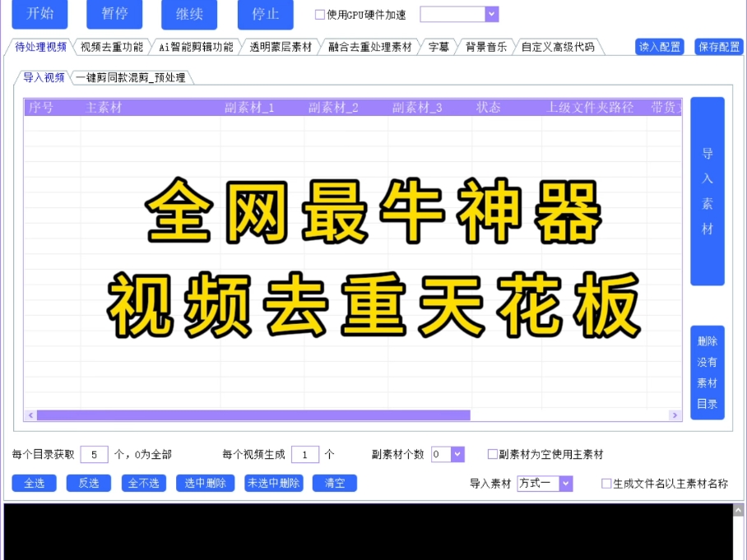Go to the 字幕 tab
The height and width of the screenshot is (560, 747).
click(x=438, y=47)
